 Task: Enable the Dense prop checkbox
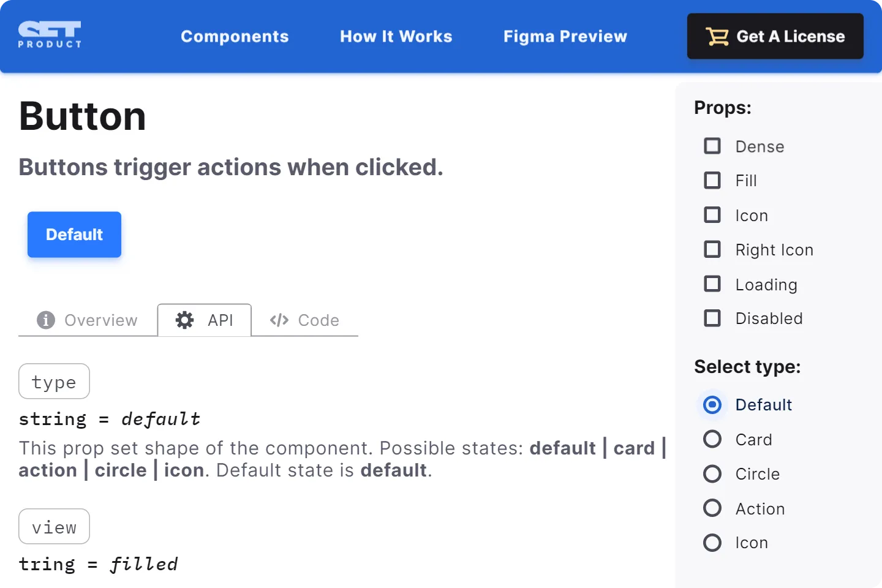pos(712,146)
